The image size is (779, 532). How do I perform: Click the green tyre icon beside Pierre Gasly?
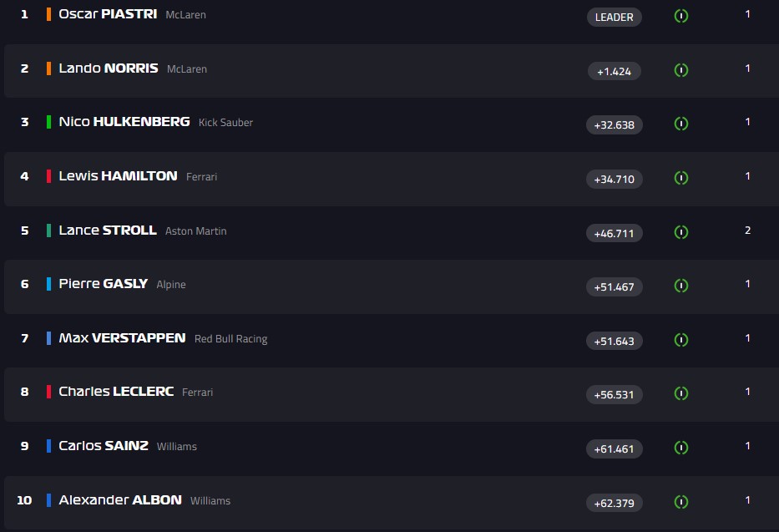pos(681,286)
